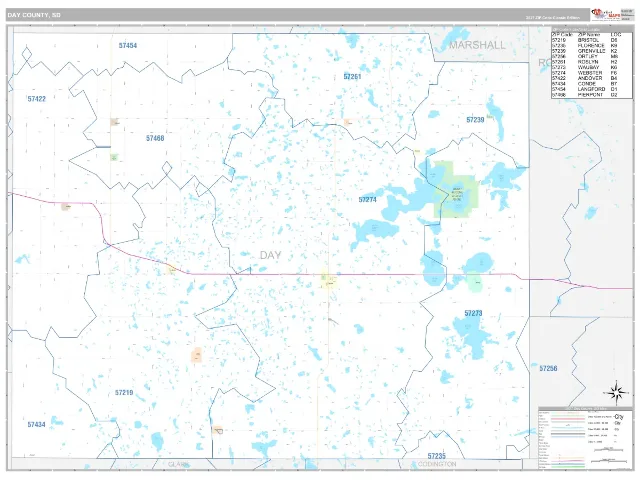This screenshot has height=480, width=640.
Task: Click the MARSHALL county label
Action: pos(477,45)
